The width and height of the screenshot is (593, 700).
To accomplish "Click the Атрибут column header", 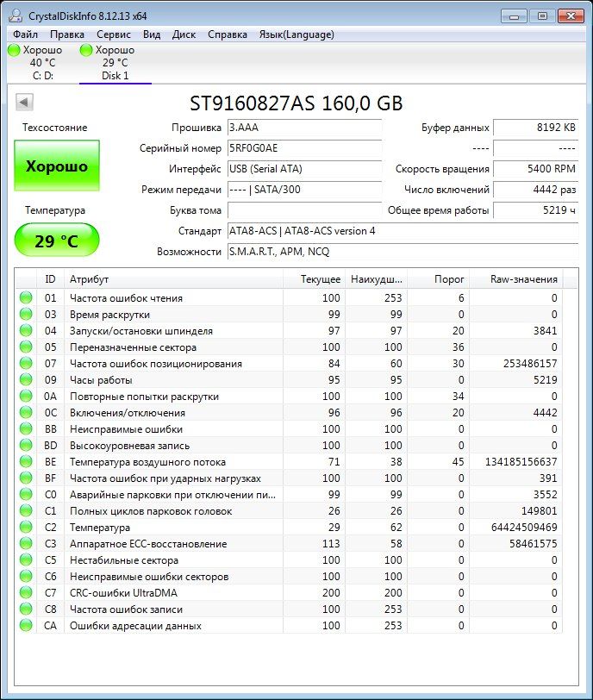I will [173, 279].
